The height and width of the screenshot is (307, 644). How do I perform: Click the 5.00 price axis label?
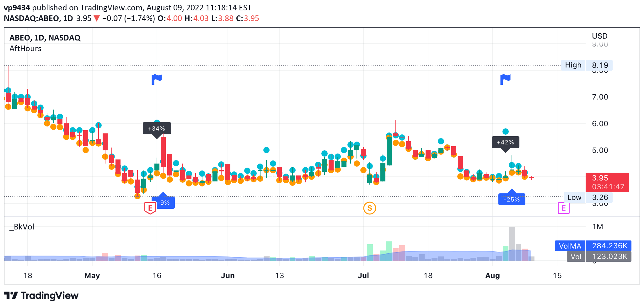coord(600,150)
